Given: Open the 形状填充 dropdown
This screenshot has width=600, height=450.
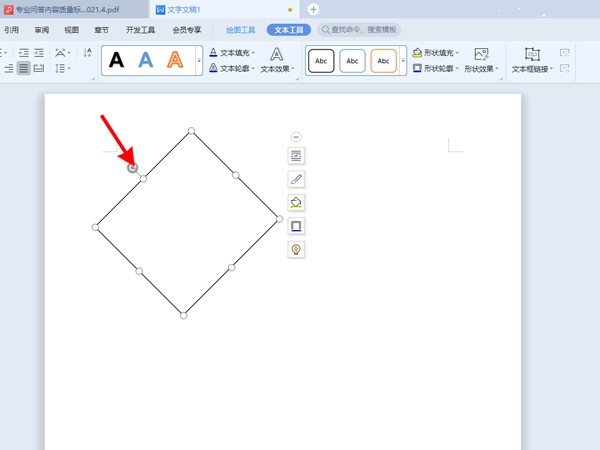Looking at the screenshot, I should point(436,53).
